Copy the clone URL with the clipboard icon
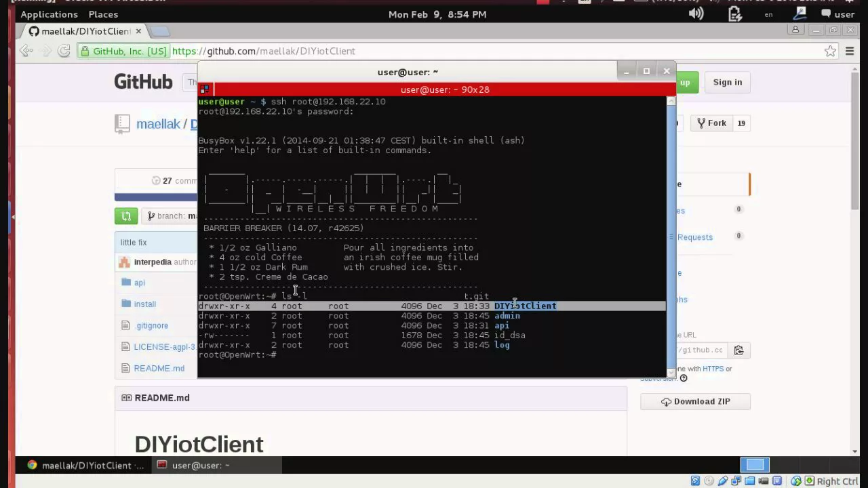Image resolution: width=868 pixels, height=488 pixels. [x=738, y=350]
